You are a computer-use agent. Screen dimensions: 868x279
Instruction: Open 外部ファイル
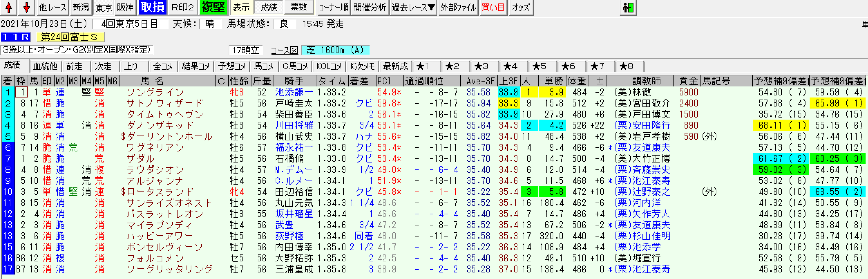tap(458, 7)
